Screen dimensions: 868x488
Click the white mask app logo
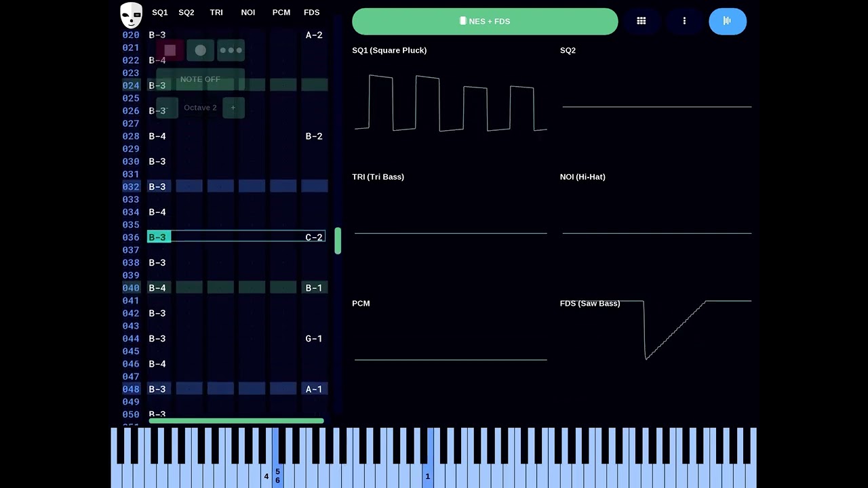tap(131, 15)
